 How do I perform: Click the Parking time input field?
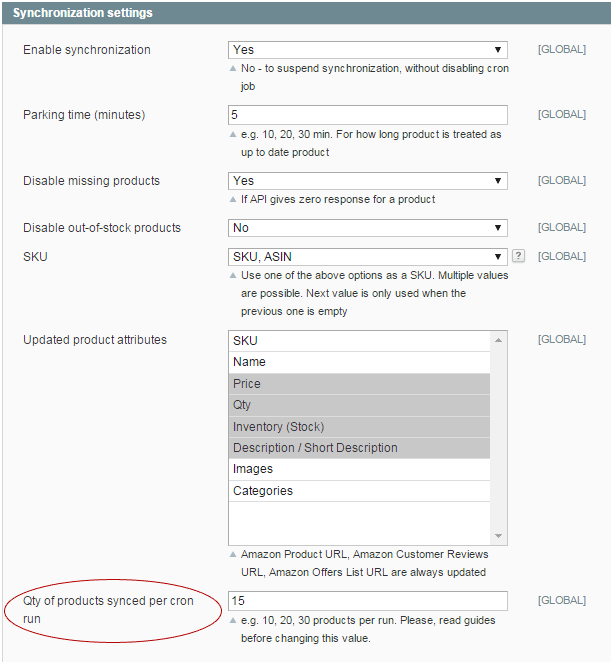click(367, 115)
